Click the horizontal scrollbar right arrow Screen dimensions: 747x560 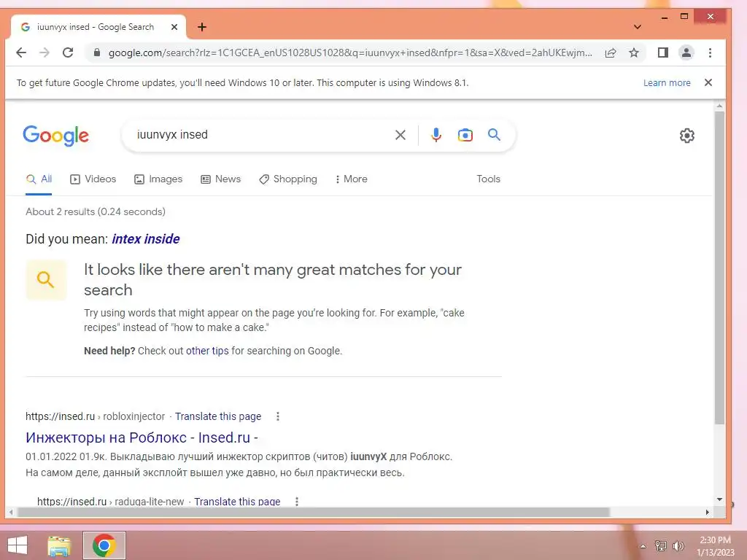tap(708, 513)
